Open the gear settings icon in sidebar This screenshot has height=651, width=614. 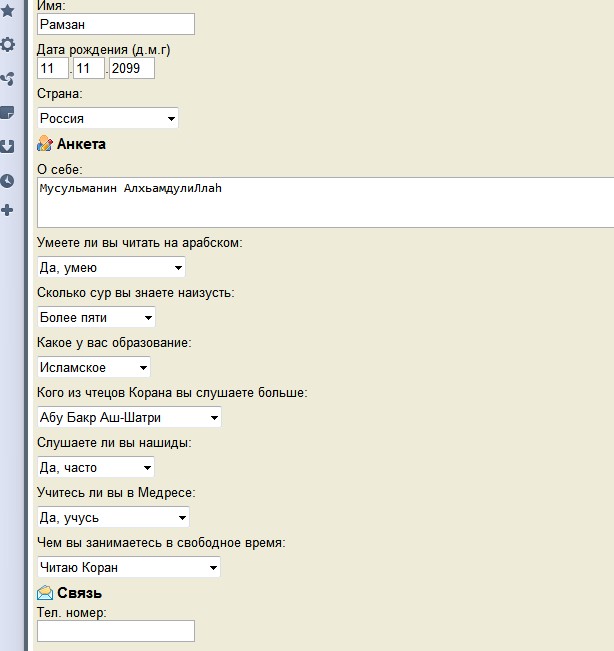[8, 44]
